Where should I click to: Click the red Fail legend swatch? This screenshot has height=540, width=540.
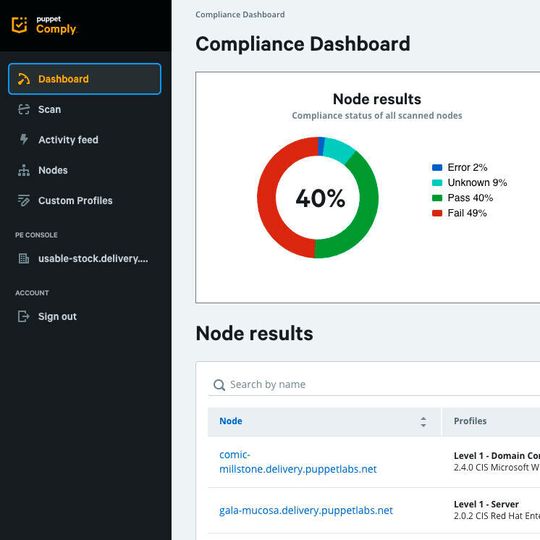click(x=437, y=213)
